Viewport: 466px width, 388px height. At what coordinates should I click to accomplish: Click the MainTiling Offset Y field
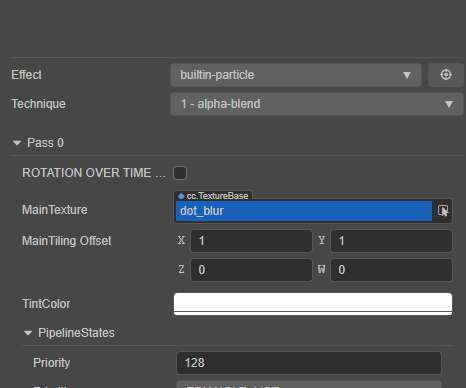click(391, 241)
